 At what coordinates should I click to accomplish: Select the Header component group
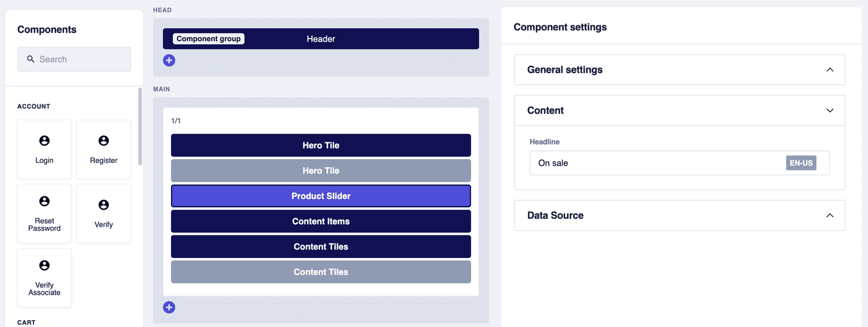(321, 39)
